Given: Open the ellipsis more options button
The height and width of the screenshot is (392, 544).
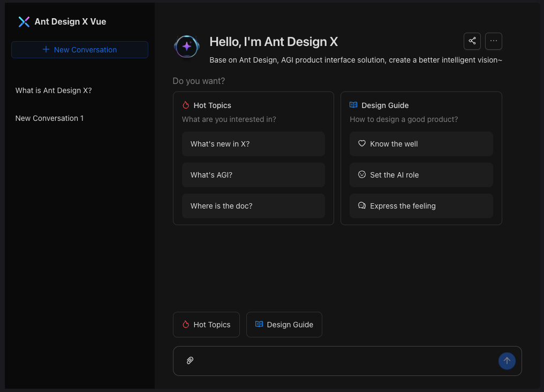Looking at the screenshot, I should coord(493,41).
